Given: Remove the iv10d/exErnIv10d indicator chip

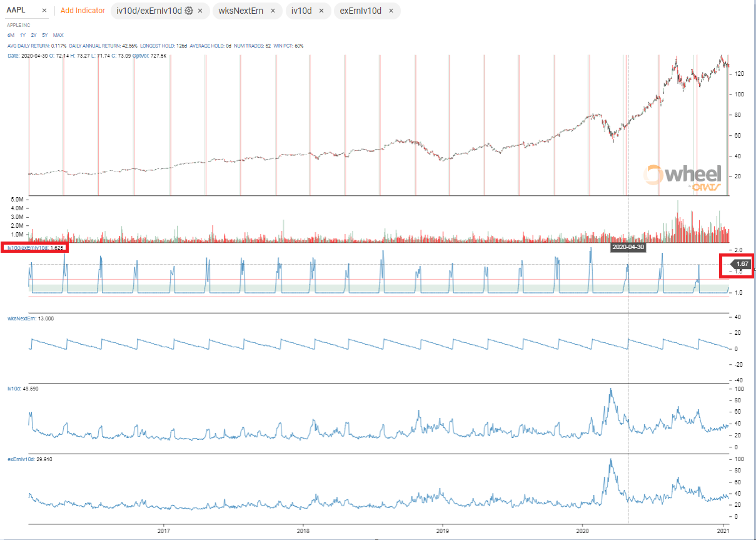Looking at the screenshot, I should [x=200, y=11].
